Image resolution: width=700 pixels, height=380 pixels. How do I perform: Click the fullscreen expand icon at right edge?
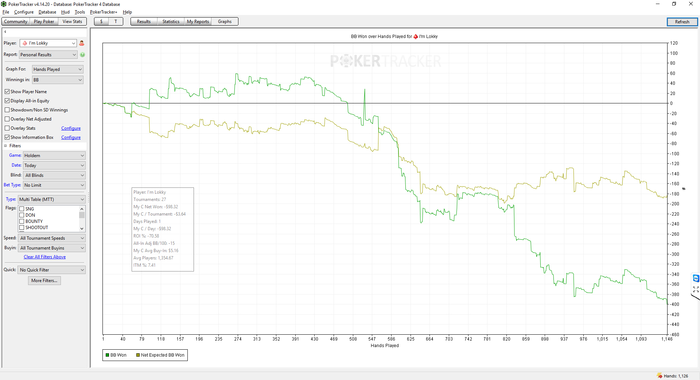[x=696, y=289]
